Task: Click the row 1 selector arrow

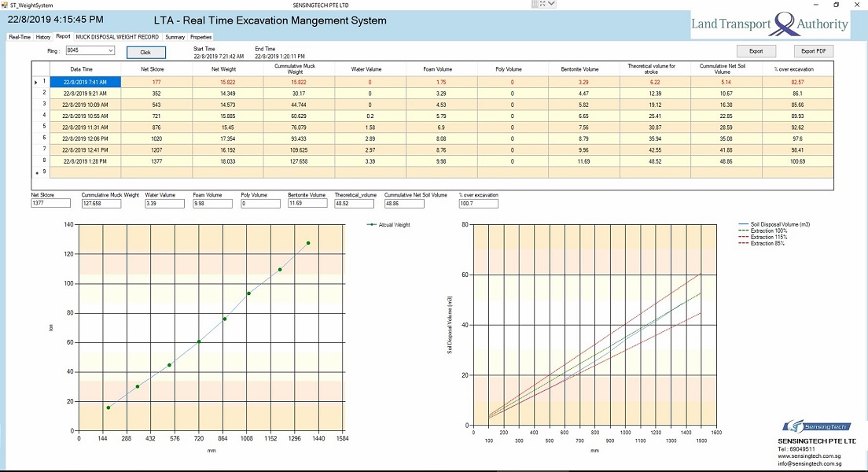Action: (35, 82)
